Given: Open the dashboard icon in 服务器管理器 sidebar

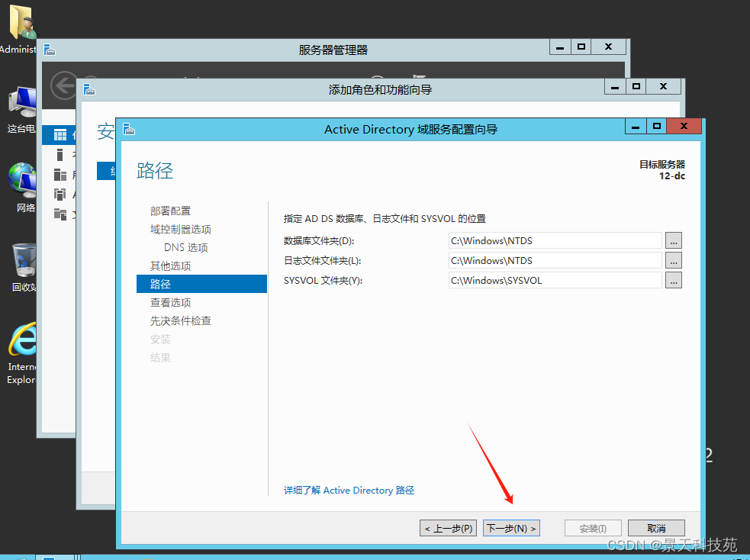Looking at the screenshot, I should click(60, 135).
